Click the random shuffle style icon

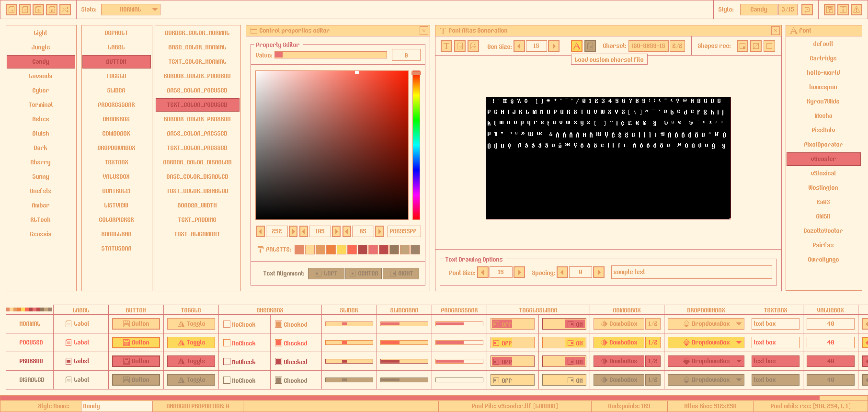coord(65,10)
